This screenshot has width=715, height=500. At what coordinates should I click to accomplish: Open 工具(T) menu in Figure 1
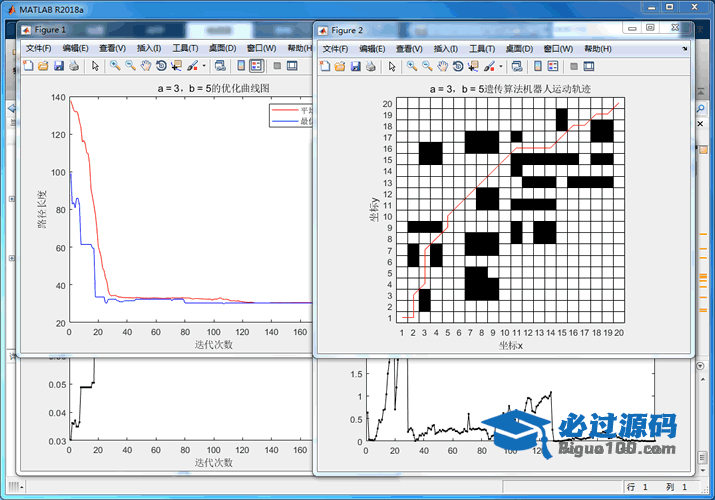click(x=185, y=48)
